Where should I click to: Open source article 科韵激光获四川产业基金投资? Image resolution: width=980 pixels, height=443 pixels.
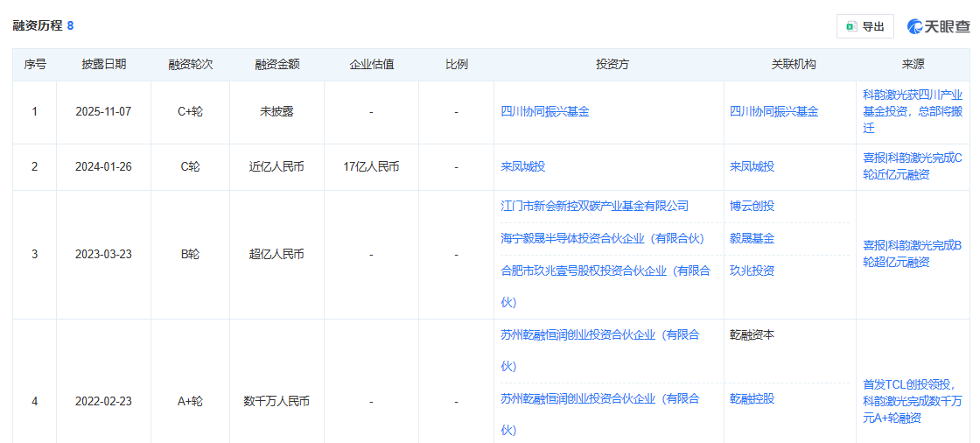(912, 112)
